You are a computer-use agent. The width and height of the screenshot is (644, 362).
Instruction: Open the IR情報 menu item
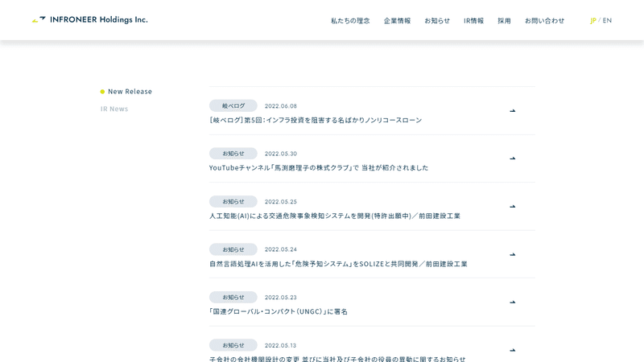click(473, 21)
